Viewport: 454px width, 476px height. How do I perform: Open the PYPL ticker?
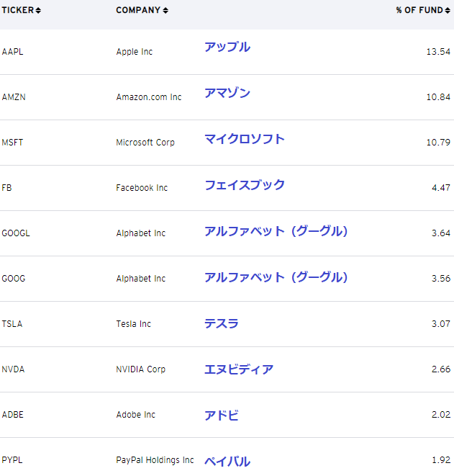(12, 460)
